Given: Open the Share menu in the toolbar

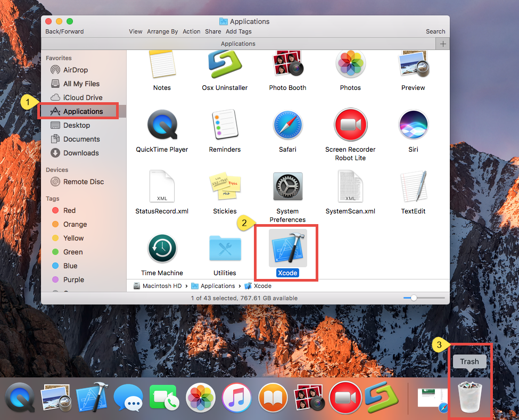Looking at the screenshot, I should [x=213, y=31].
